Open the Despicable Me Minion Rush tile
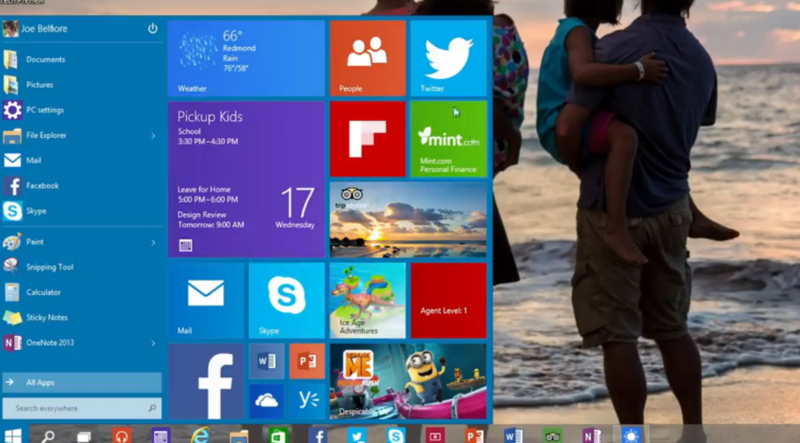The width and height of the screenshot is (800, 443). pos(408,381)
